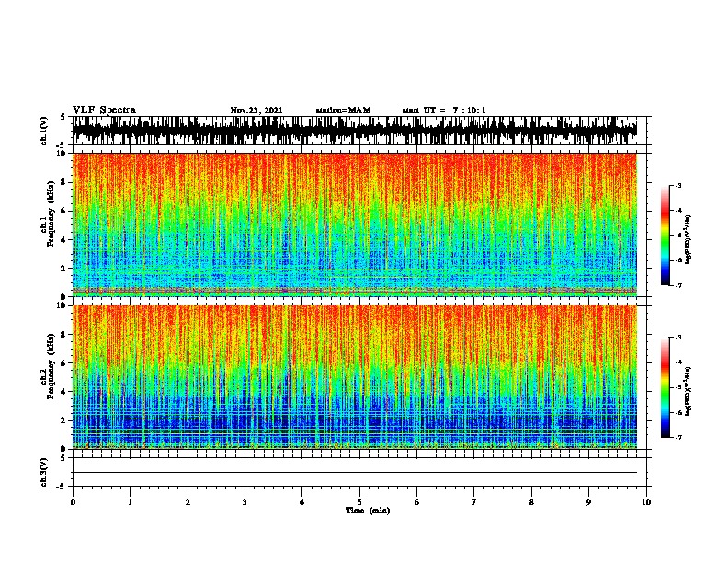The height and width of the screenshot is (563, 728).
Task: Click the "-7" tick on ch.1 colorbar
Action: (x=677, y=285)
